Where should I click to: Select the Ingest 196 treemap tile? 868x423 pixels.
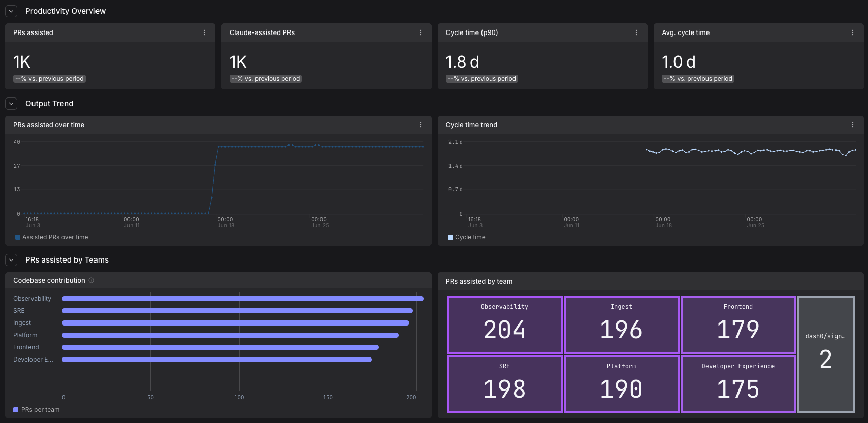click(621, 324)
